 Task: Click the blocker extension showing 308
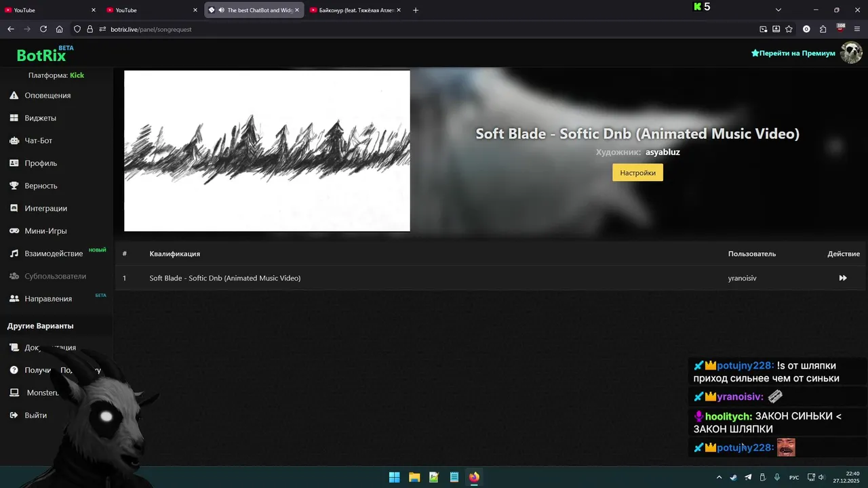(x=840, y=28)
